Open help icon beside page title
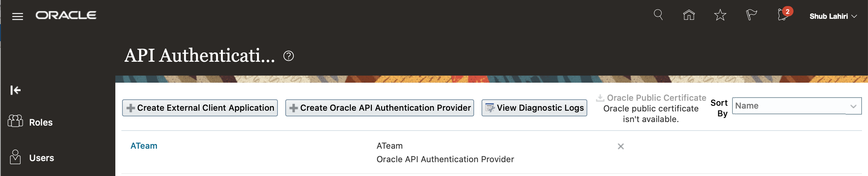Viewport: 868px width, 176px height. point(289,56)
